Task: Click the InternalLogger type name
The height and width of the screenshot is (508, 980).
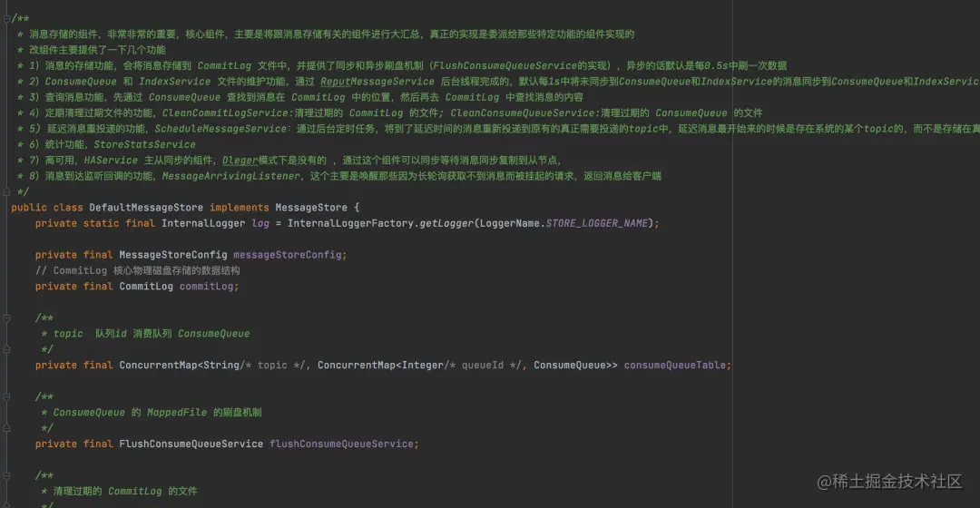Action: click(203, 223)
